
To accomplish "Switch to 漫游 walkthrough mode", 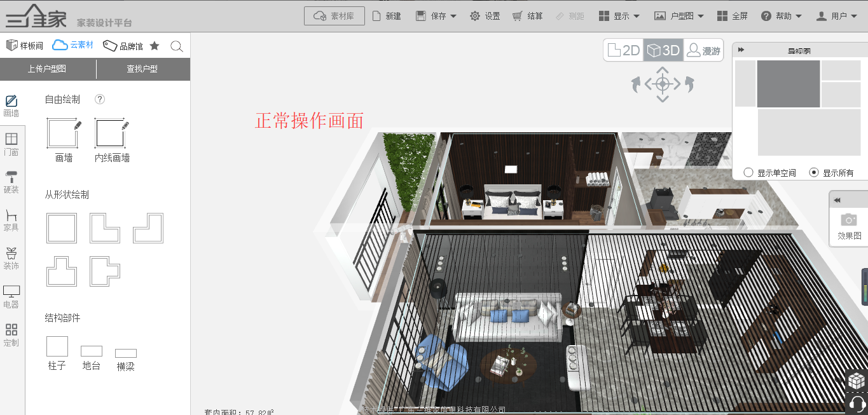I will 704,50.
